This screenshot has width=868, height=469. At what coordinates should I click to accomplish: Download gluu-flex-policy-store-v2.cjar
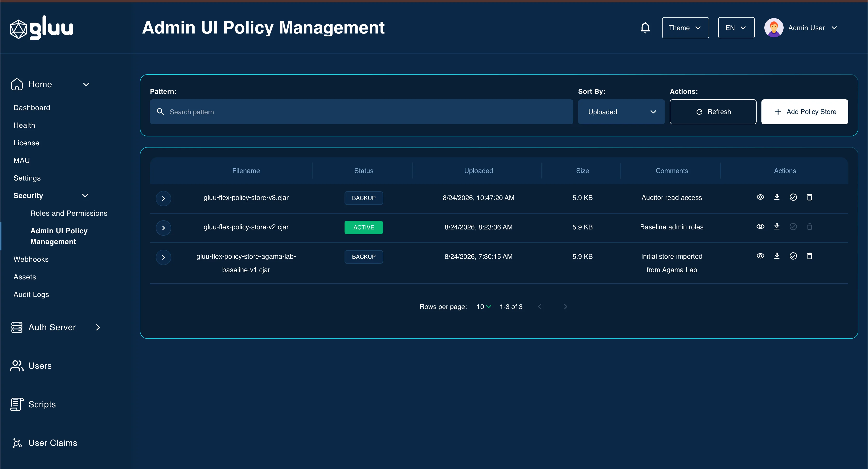coord(777,226)
